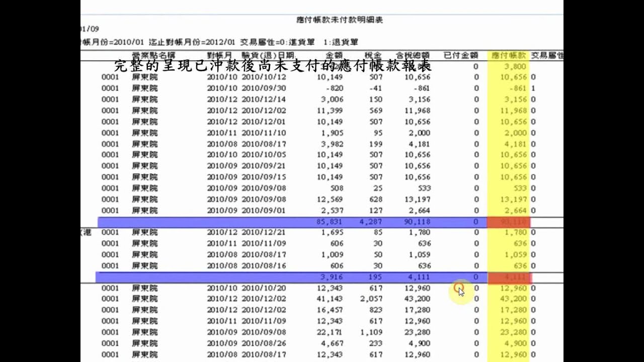Image resolution: width=644 pixels, height=362 pixels.
Task: Click the negative amount -820
Action: click(x=334, y=88)
